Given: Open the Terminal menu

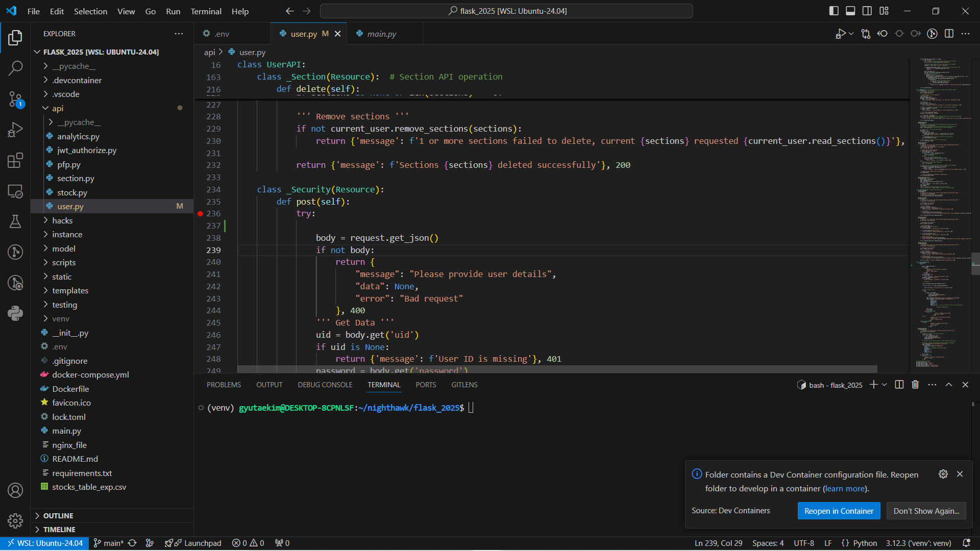Looking at the screenshot, I should 206,11.
